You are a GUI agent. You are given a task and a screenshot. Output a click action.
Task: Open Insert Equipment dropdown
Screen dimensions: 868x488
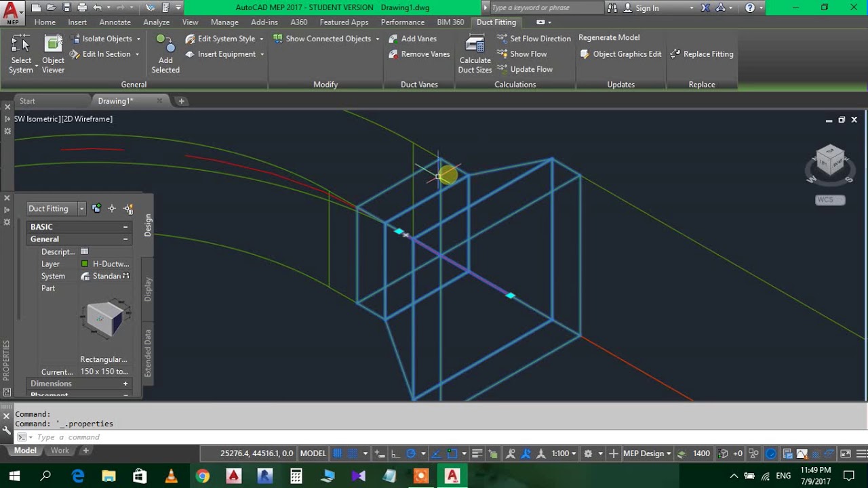(262, 54)
